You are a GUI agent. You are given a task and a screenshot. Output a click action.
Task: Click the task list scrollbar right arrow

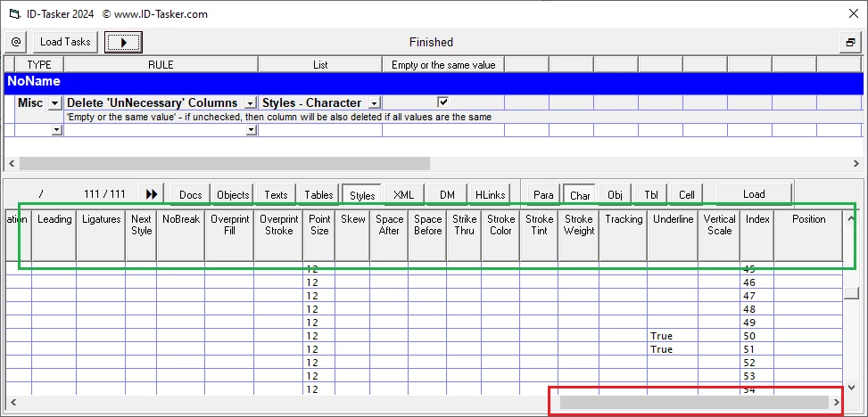click(856, 163)
